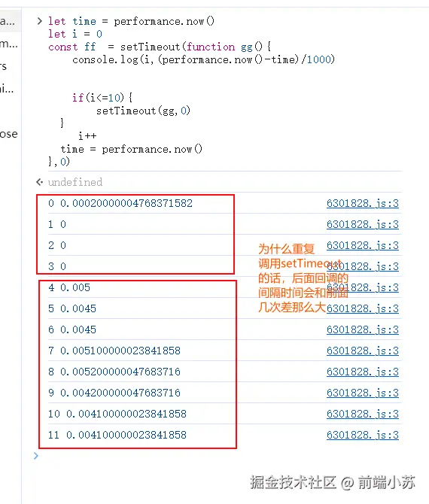Click the 'undefined' return value text

(75, 182)
